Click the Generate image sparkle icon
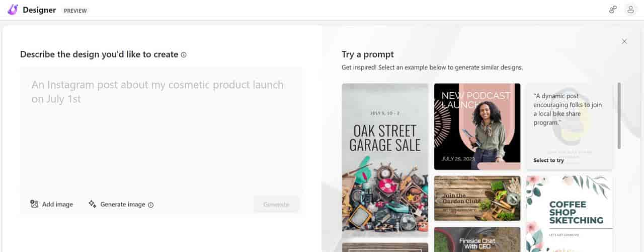Screen dimensions: 644x252 click(x=93, y=204)
